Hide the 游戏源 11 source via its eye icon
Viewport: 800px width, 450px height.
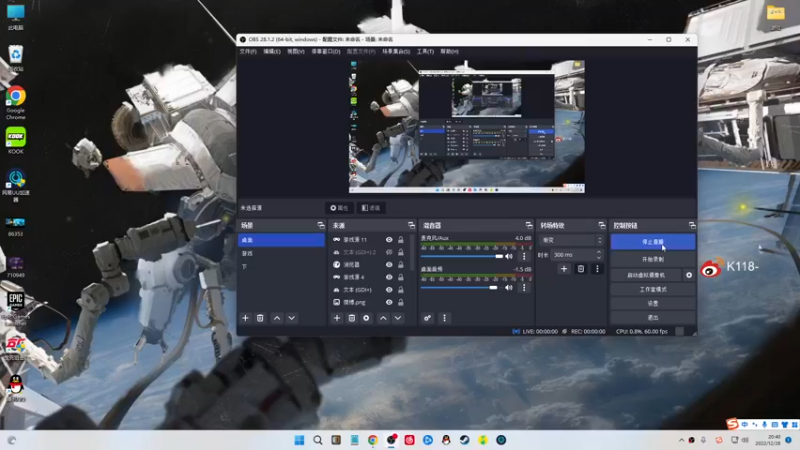click(x=389, y=239)
